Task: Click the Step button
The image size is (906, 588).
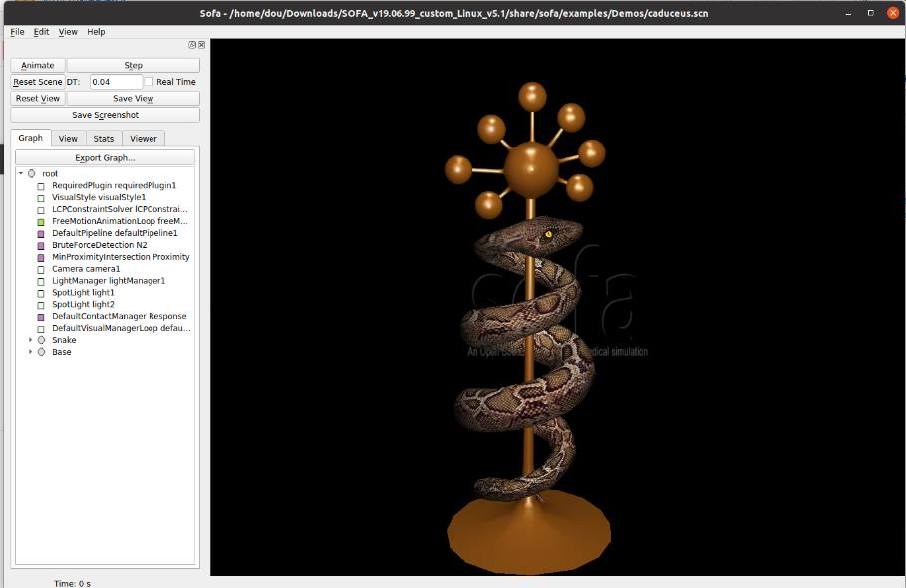Action: (133, 65)
